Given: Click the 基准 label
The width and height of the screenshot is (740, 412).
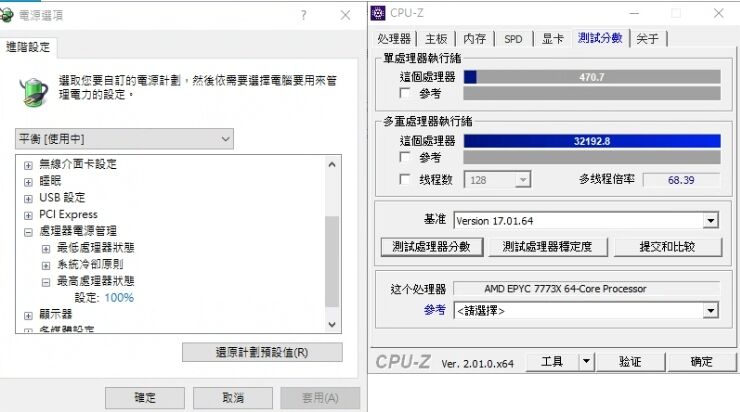Looking at the screenshot, I should pyautogui.click(x=435, y=219).
